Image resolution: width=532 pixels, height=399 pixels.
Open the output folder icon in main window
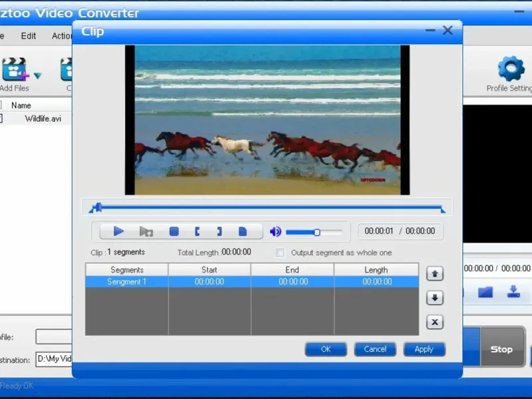coord(485,292)
